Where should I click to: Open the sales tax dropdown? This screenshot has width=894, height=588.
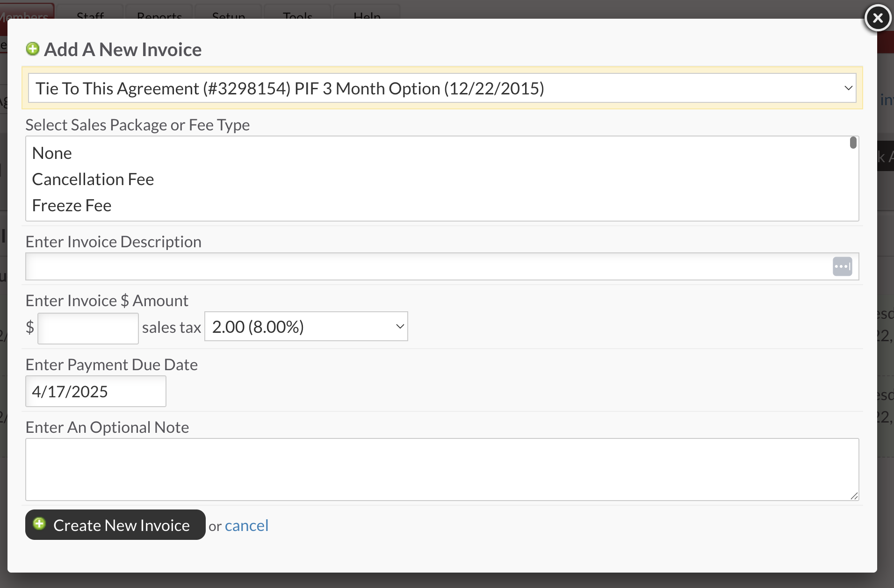click(306, 326)
